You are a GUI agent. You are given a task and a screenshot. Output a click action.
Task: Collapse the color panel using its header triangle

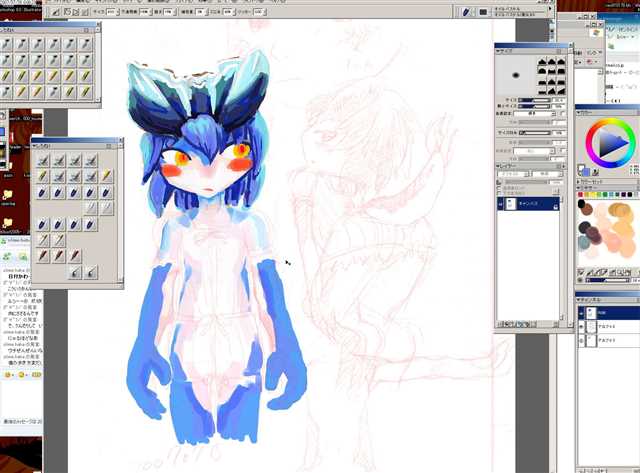click(x=579, y=113)
